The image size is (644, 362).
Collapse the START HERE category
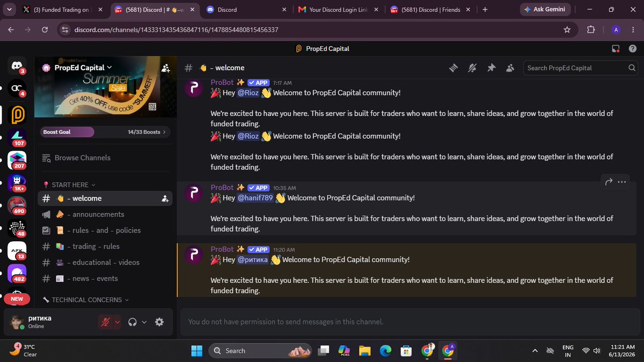click(74, 184)
